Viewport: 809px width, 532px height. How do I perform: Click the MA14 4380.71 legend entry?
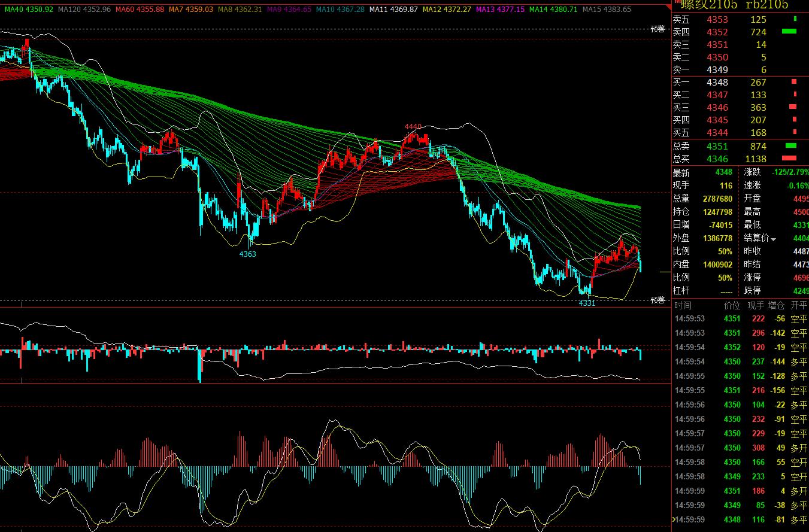553,10
